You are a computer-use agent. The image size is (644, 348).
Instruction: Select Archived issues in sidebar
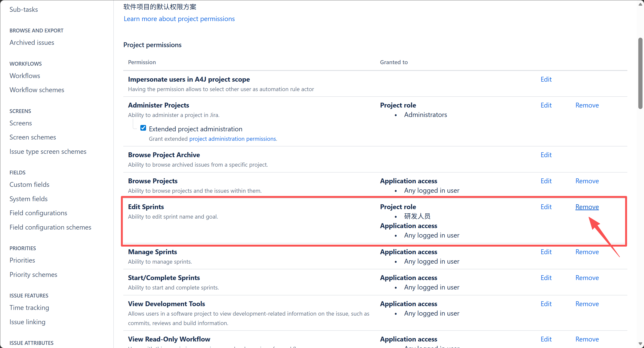point(32,43)
